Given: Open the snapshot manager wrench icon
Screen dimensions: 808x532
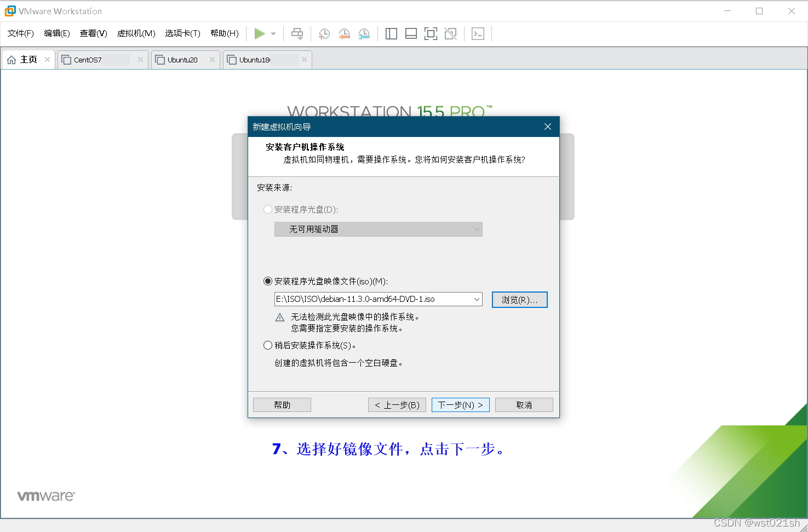Looking at the screenshot, I should coord(364,34).
